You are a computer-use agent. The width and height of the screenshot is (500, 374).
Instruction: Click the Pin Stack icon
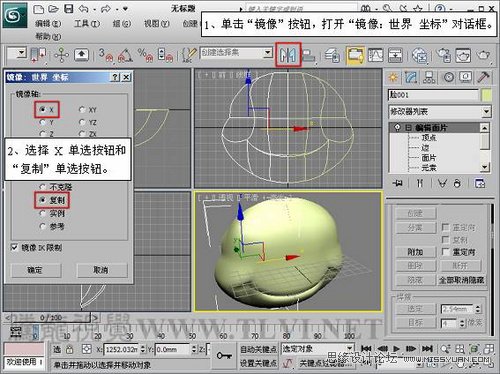click(397, 183)
